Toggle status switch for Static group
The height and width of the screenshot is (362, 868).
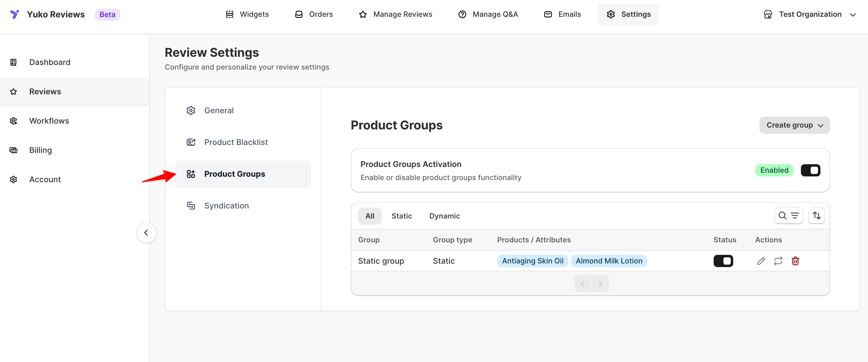tap(723, 261)
